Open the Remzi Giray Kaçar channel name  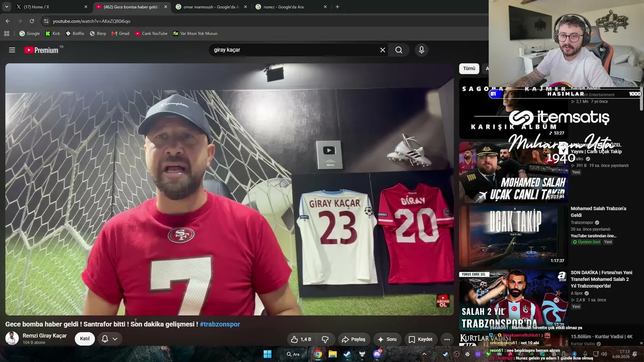pyautogui.click(x=44, y=336)
